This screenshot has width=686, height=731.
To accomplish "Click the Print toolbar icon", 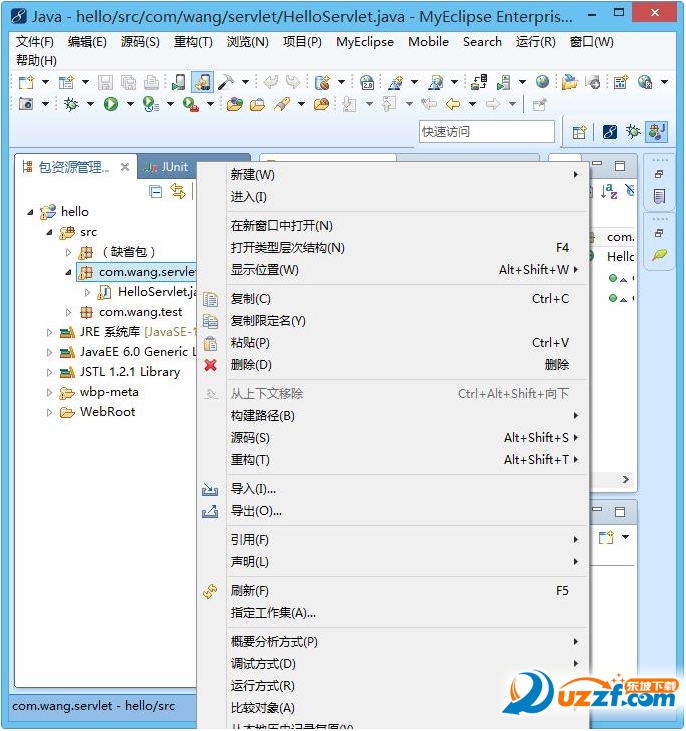I will (151, 83).
